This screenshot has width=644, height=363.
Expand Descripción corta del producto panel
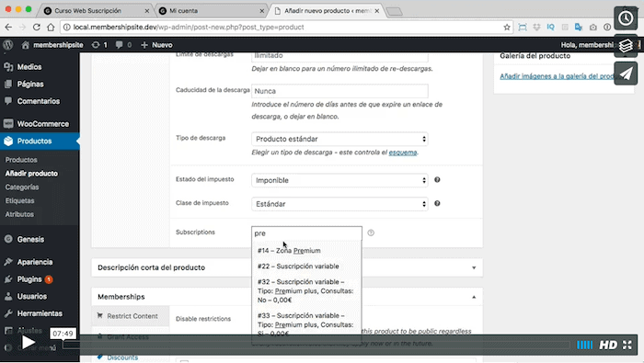pos(474,267)
